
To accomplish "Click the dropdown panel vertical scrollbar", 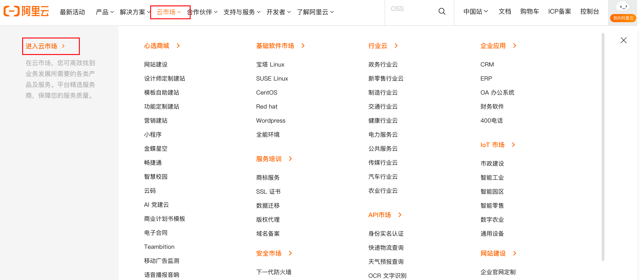I will point(603,147).
